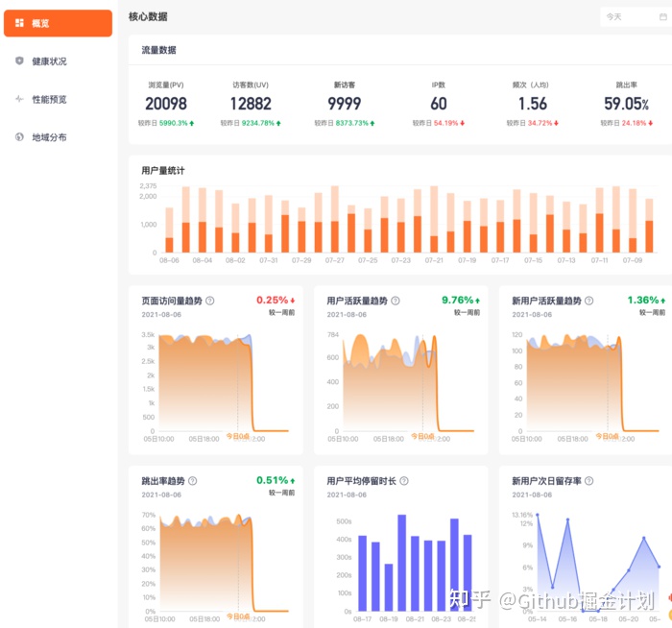Click help icon next to 跳出率趋势

(193, 481)
